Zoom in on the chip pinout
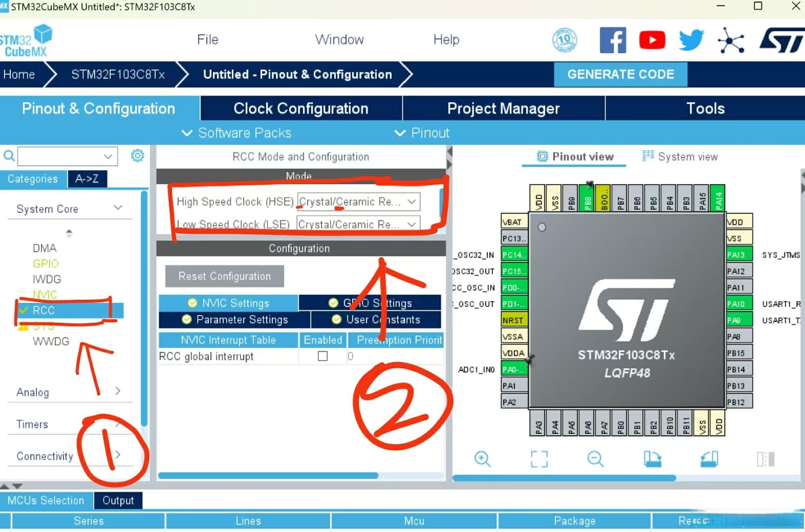This screenshot has width=805, height=532. coord(482,459)
